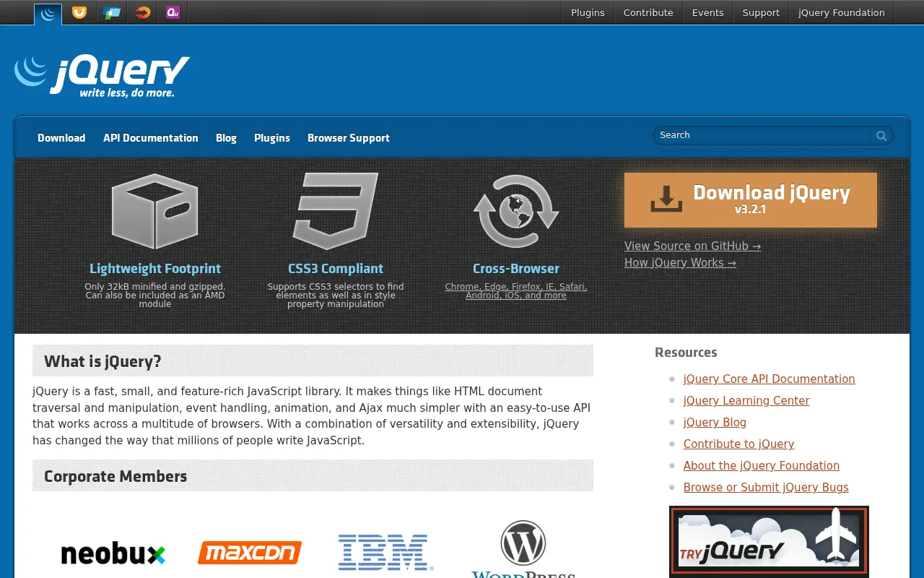Open Browse or Submit jQuery Bugs
The image size is (924, 578).
(766, 488)
